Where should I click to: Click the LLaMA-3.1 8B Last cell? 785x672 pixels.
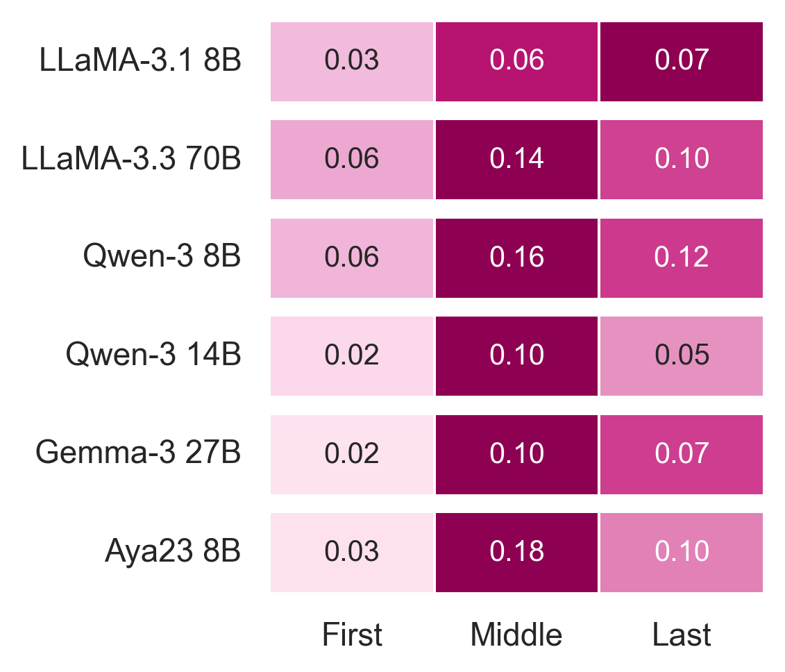click(682, 61)
